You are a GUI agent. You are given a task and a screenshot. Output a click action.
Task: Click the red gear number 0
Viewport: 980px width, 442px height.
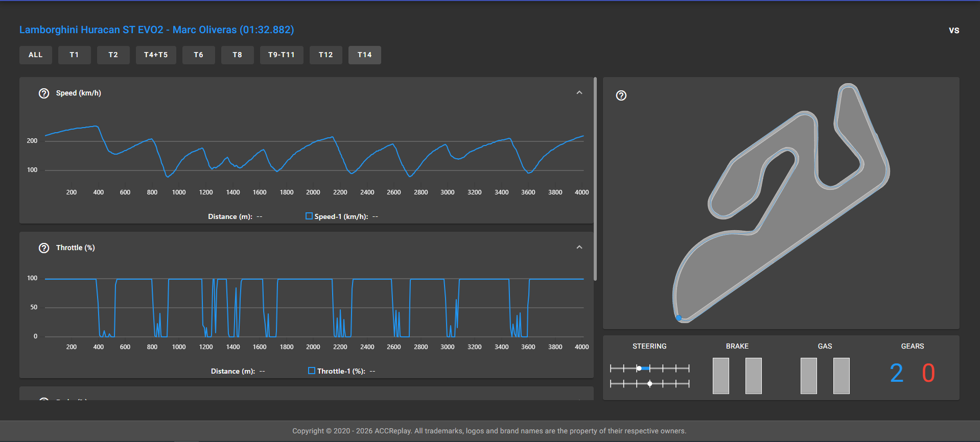928,373
